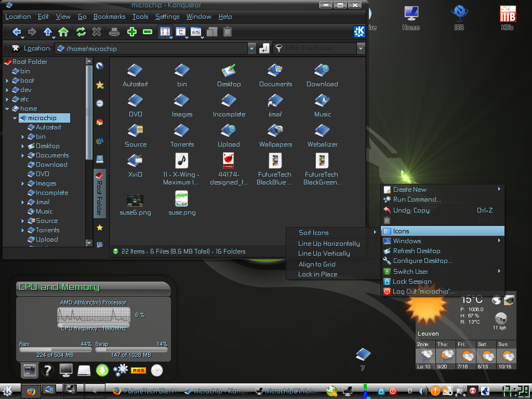Launch K3b from desktop icon
532x399 pixels.
pos(508,18)
